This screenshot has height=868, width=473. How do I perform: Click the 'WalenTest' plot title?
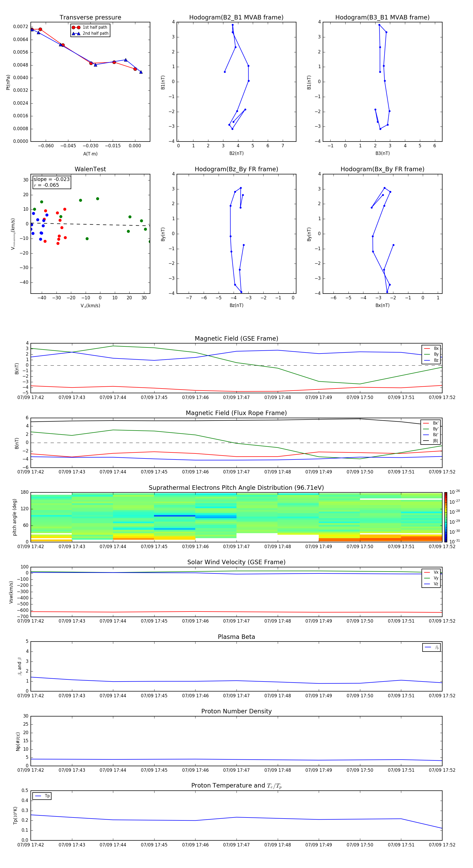(x=90, y=169)
